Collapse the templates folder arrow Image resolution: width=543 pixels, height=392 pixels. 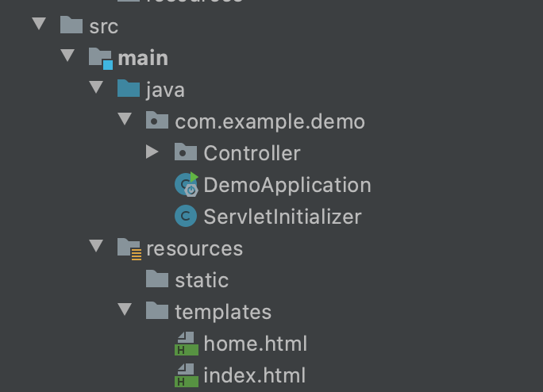coord(125,310)
